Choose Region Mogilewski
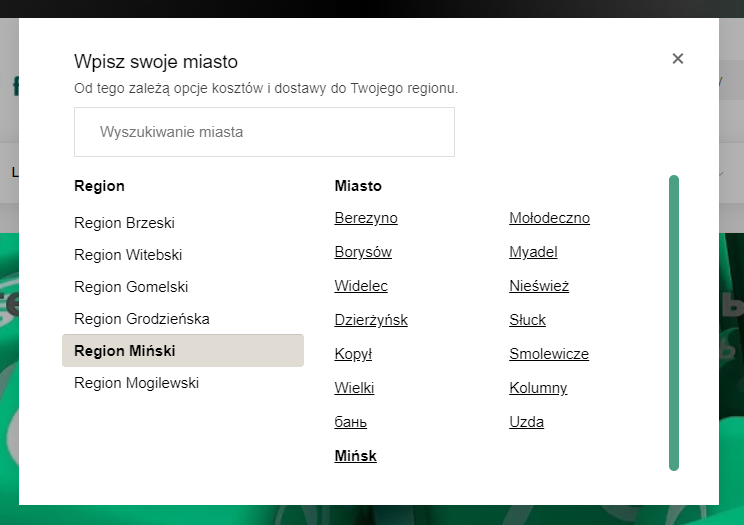This screenshot has width=744, height=525. [x=137, y=383]
